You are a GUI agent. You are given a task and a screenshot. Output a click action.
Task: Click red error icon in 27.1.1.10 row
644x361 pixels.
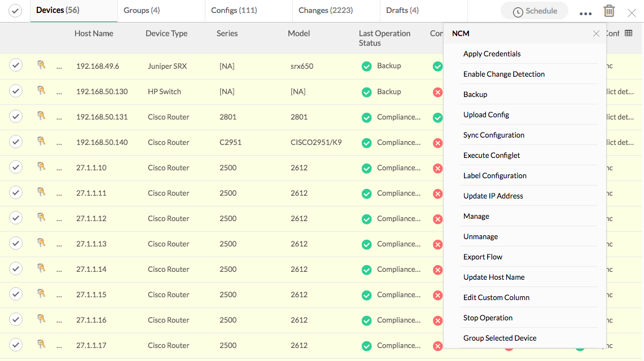click(437, 168)
